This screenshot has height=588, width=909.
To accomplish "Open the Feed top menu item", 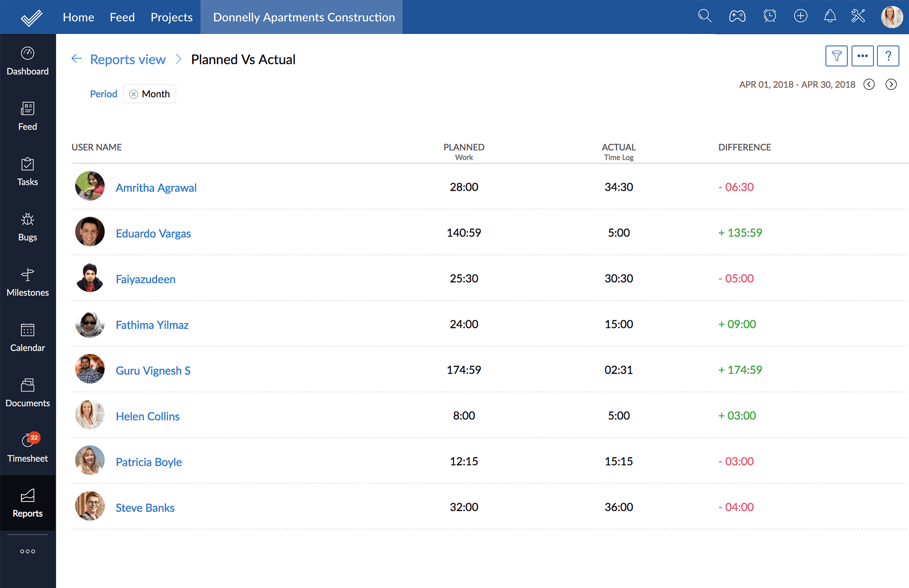I will pos(122,17).
